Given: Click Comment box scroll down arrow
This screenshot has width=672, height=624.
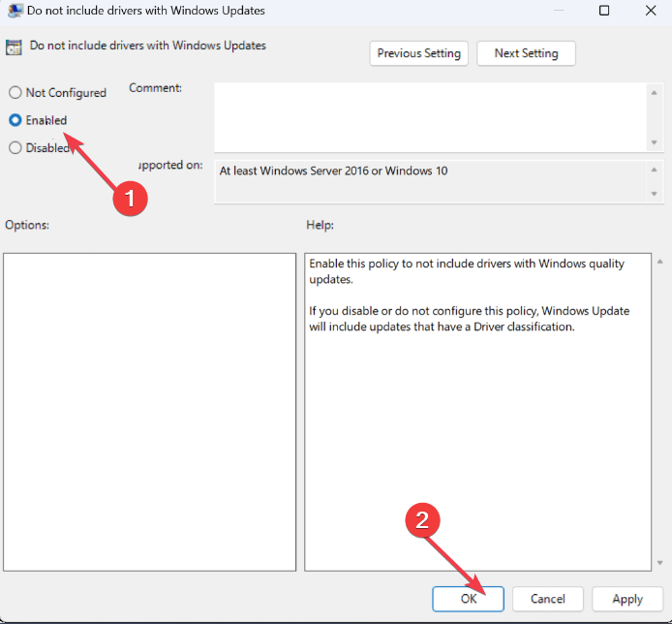Looking at the screenshot, I should (x=654, y=142).
